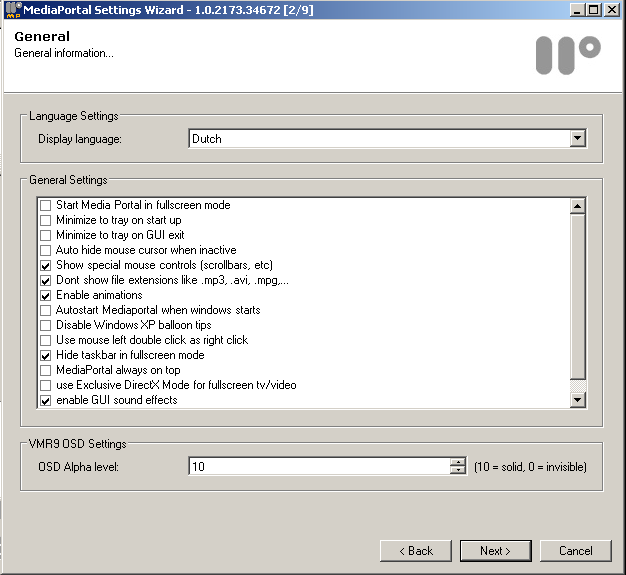Image resolution: width=626 pixels, height=575 pixels.
Task: Close the Settings Wizard window
Action: click(x=612, y=10)
